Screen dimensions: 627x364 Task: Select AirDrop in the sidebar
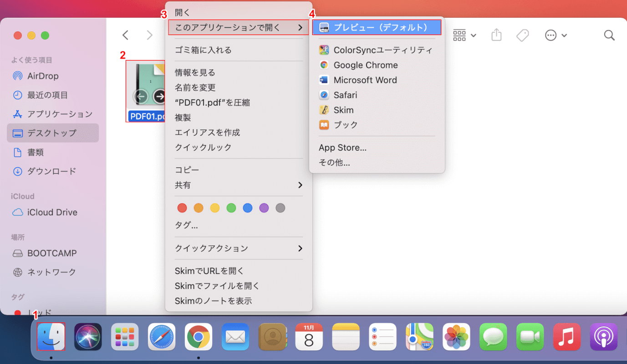pos(53,76)
